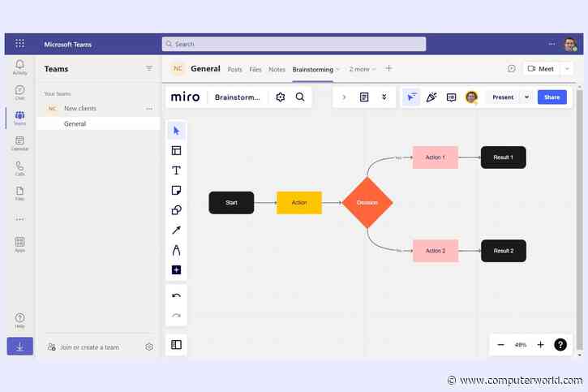Open channel conversation panel icon
588x392 pixels.
click(512, 69)
